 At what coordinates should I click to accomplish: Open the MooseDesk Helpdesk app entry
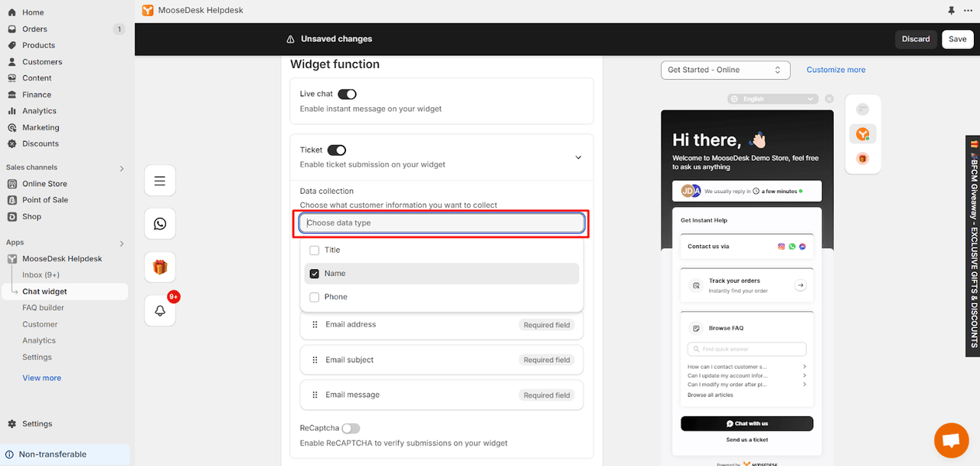tap(62, 258)
